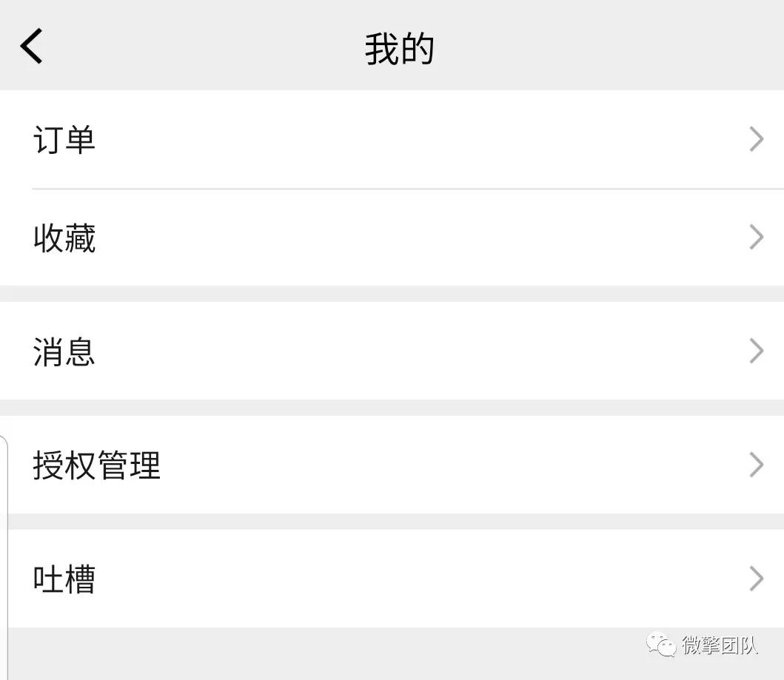Click the chevron arrow beside 订单
Viewport: 784px width, 680px height.
point(757,139)
